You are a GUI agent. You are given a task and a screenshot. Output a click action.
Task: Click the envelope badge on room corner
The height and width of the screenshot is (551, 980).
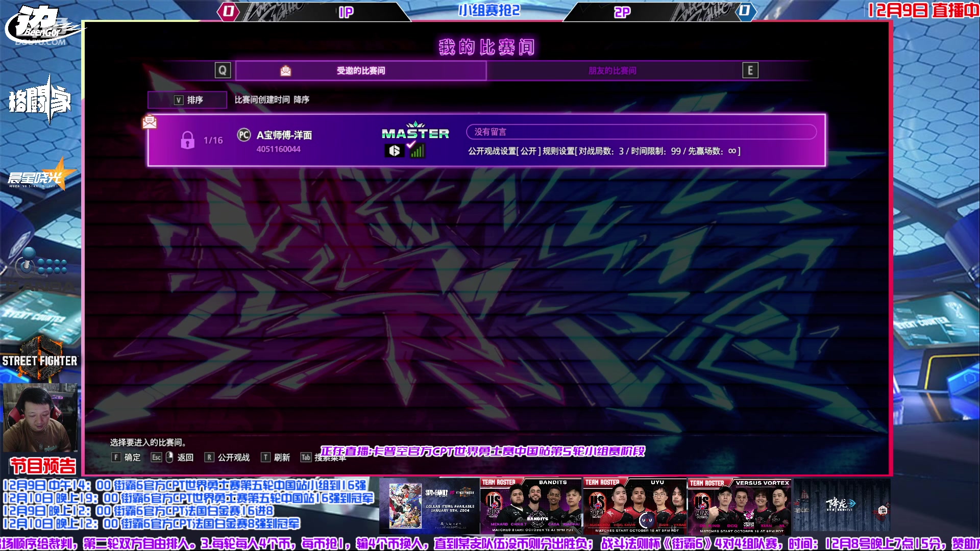(150, 122)
